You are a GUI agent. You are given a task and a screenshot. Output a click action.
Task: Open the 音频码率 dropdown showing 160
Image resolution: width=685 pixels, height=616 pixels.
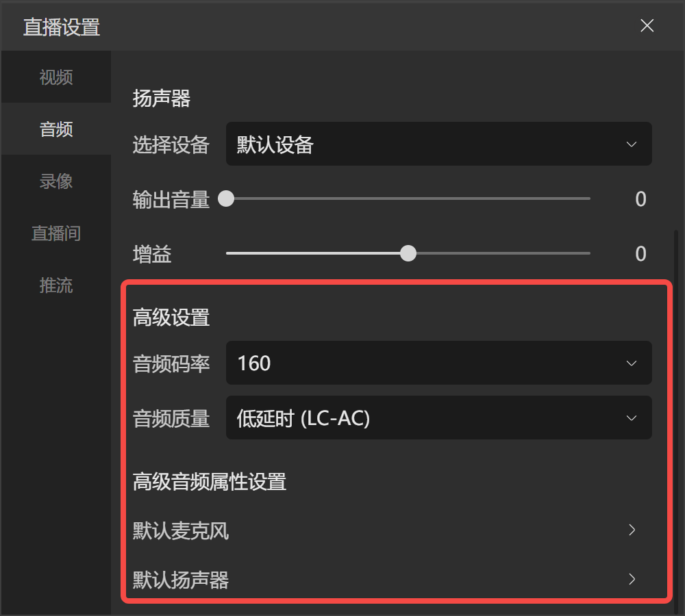[x=438, y=363]
